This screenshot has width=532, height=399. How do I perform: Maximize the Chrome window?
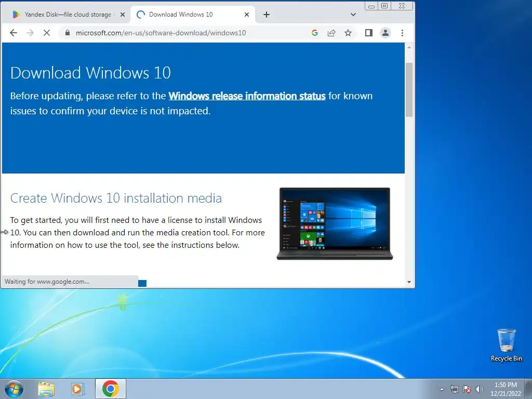tap(384, 6)
